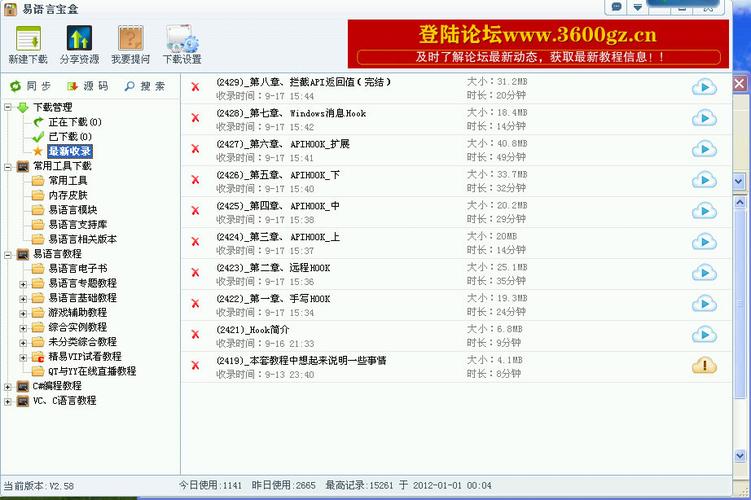Click the warning cloud icon for (2419)

[704, 366]
